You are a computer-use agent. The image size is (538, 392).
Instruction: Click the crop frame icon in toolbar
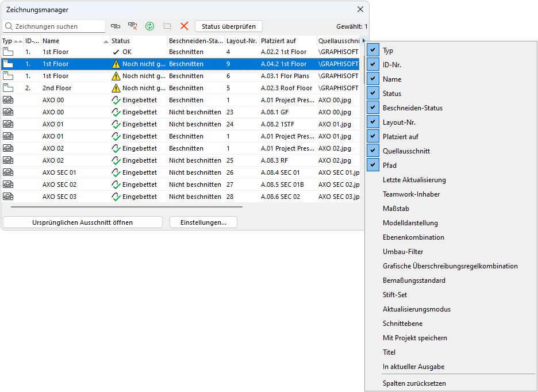click(167, 26)
